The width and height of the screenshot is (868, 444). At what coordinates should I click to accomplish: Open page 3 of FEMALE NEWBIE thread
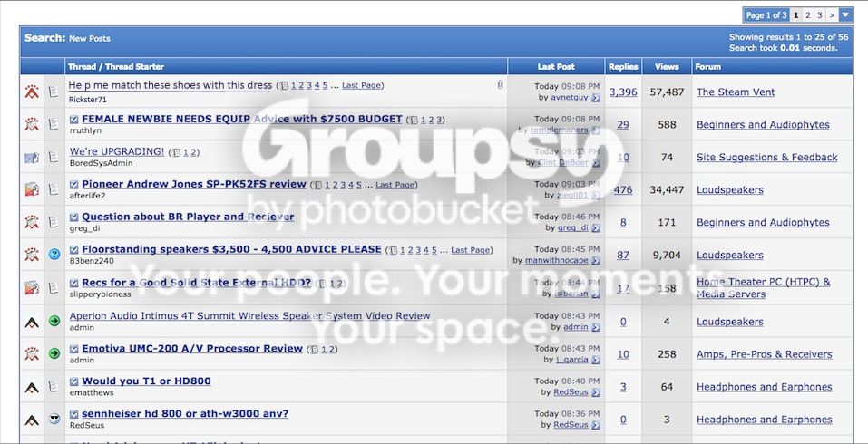[x=439, y=120]
